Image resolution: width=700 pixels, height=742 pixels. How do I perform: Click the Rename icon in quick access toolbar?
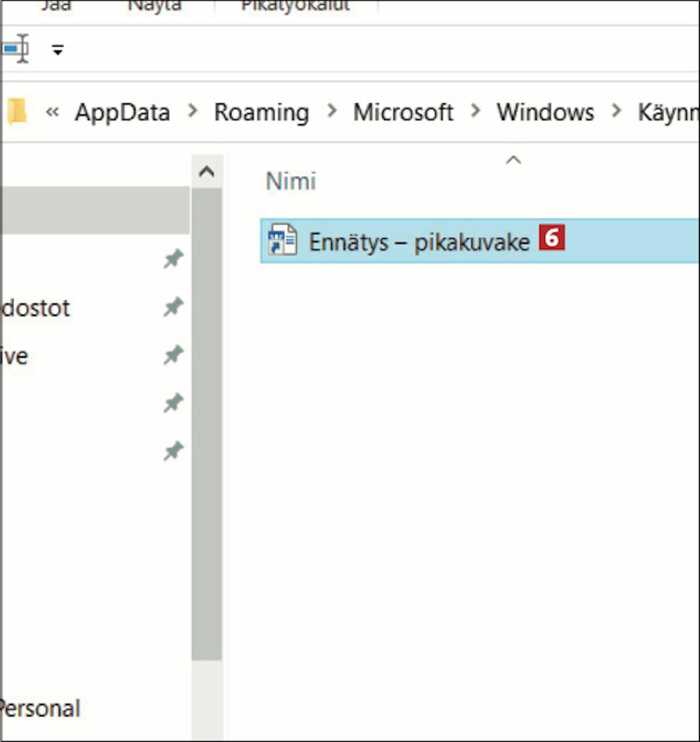click(x=16, y=49)
